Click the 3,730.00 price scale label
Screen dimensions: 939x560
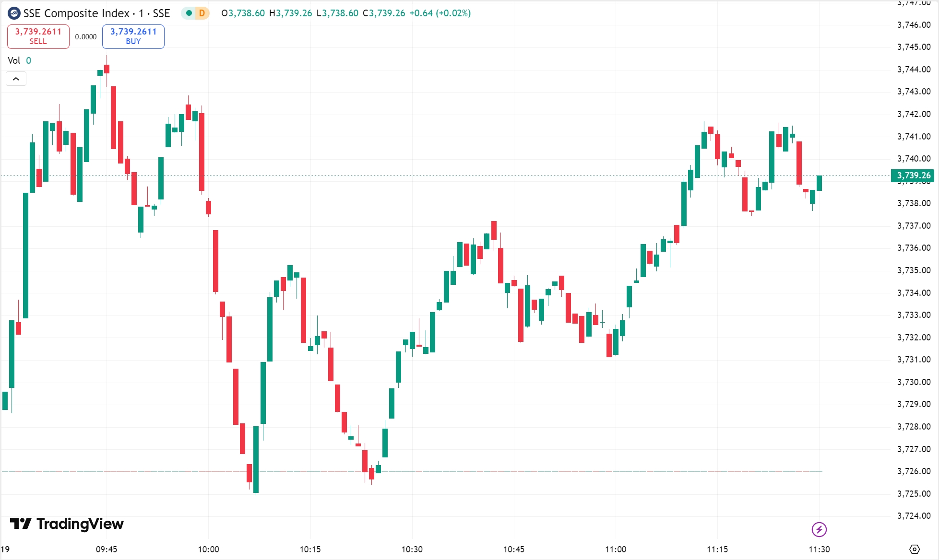(x=914, y=382)
